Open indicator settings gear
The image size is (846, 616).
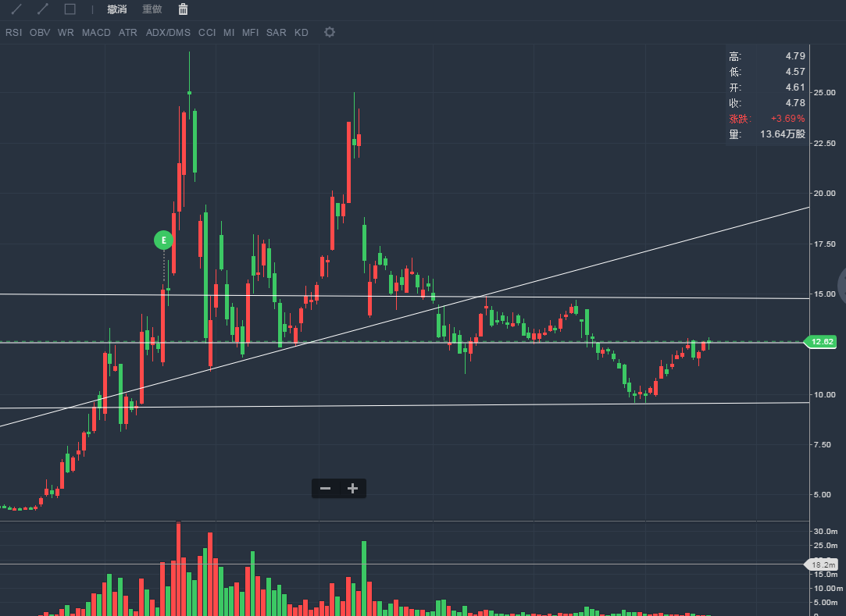[329, 32]
